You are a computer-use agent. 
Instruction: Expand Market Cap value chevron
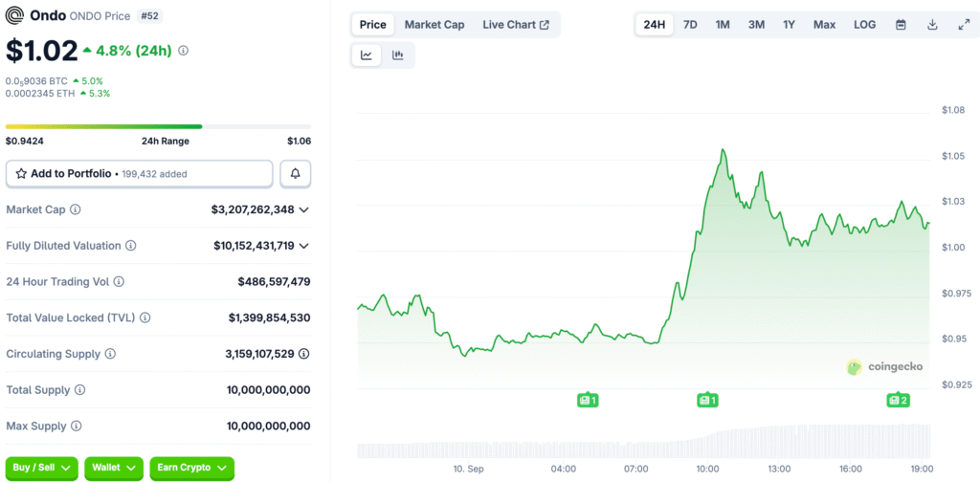pyautogui.click(x=303, y=209)
